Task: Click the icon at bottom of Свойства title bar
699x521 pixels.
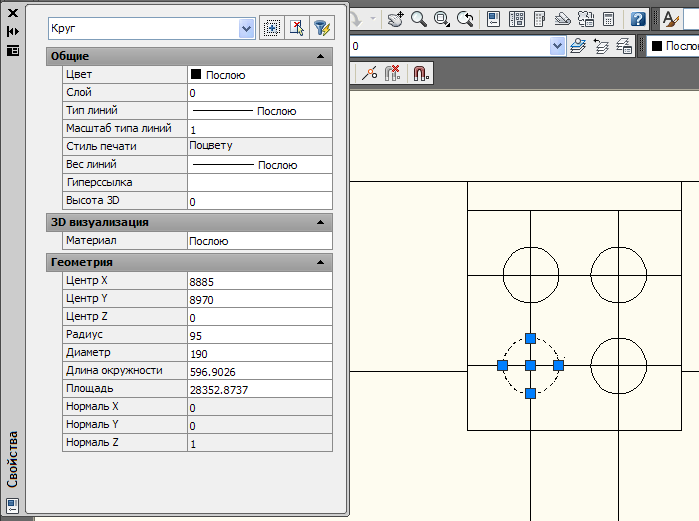Action: [12, 506]
